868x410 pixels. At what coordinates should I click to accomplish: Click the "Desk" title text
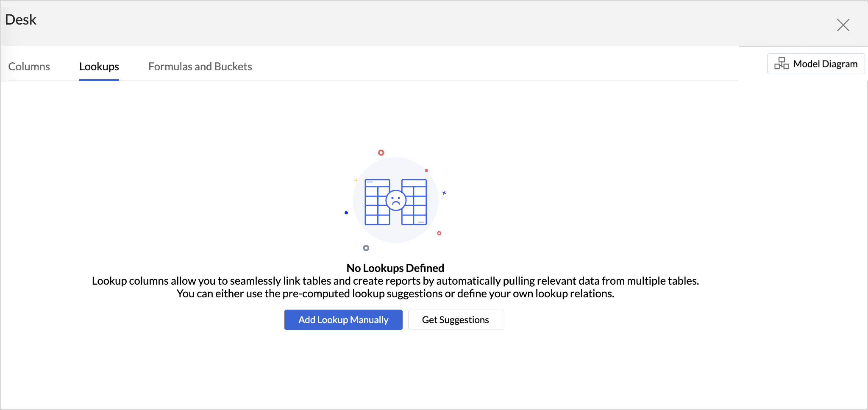coord(21,20)
